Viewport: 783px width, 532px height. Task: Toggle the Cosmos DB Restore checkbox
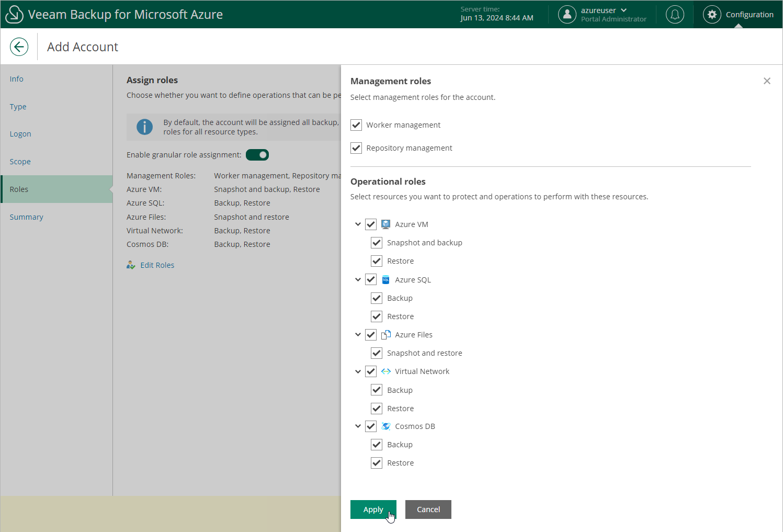(x=377, y=463)
